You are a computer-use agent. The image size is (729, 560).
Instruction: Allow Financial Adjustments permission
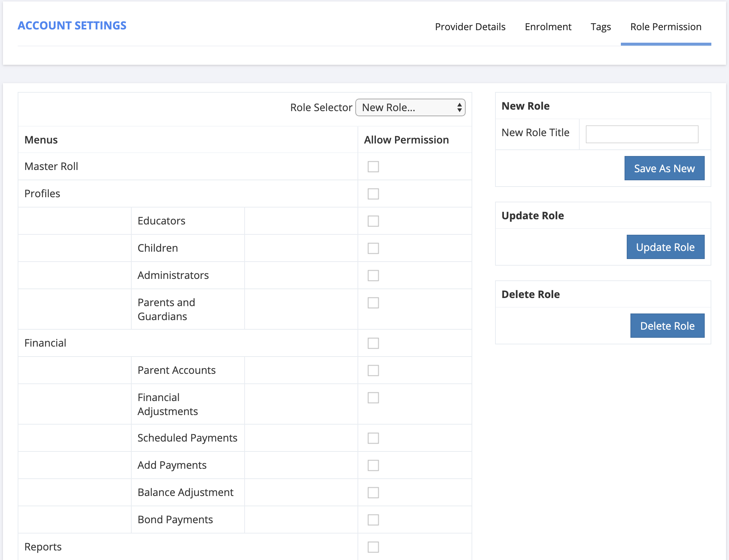373,398
